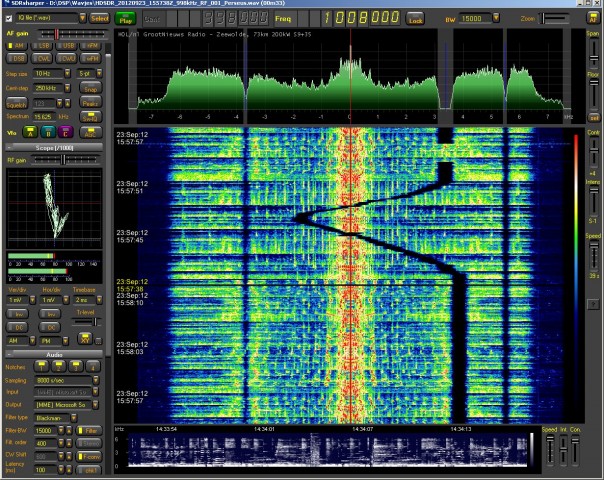Toggle the horizontal Inv button
The image size is (604, 480).
[x=51, y=314]
